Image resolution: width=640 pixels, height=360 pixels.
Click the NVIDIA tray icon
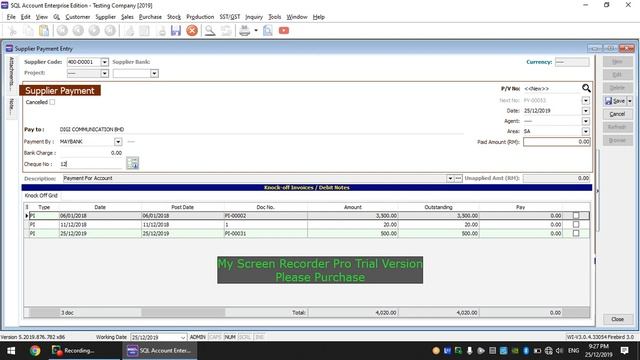[x=515, y=351]
